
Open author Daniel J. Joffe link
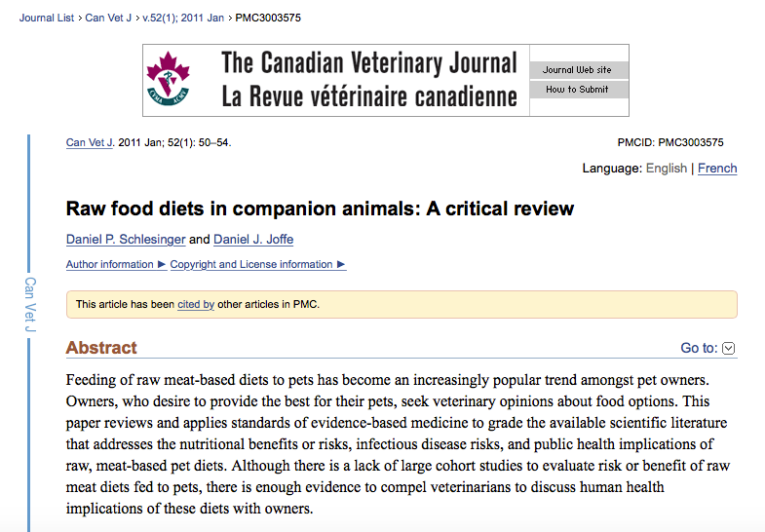pyautogui.click(x=253, y=240)
